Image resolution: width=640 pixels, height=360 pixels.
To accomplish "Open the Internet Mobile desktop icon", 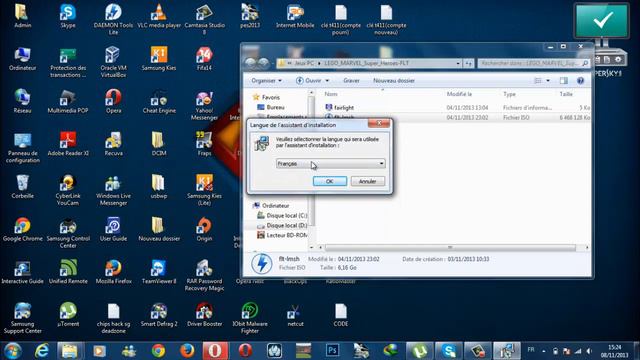I will click(295, 16).
